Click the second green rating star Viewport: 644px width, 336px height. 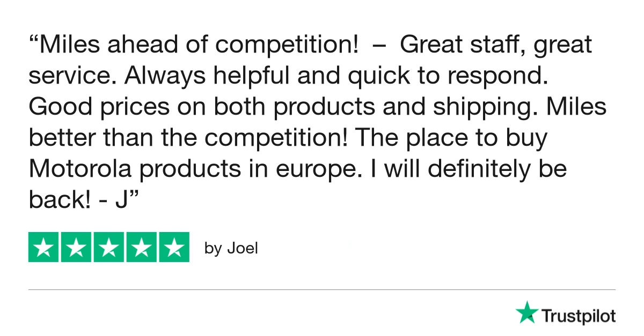pos(77,248)
